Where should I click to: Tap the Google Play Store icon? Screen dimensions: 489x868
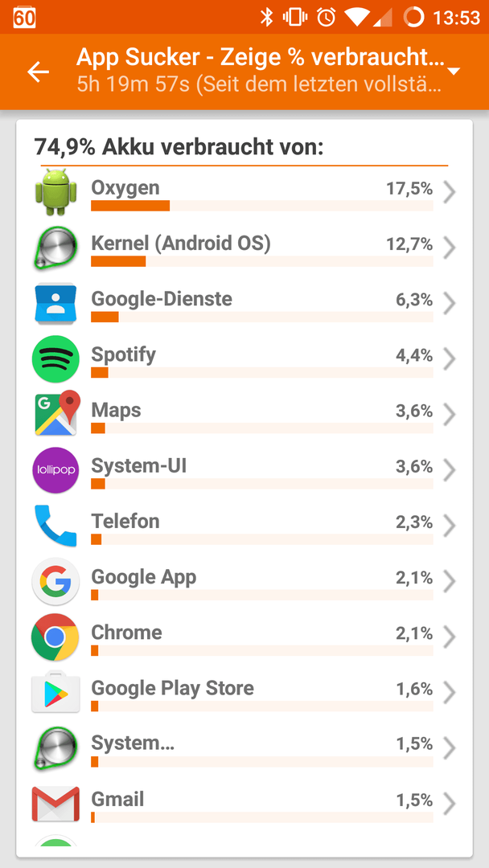[x=55, y=691]
